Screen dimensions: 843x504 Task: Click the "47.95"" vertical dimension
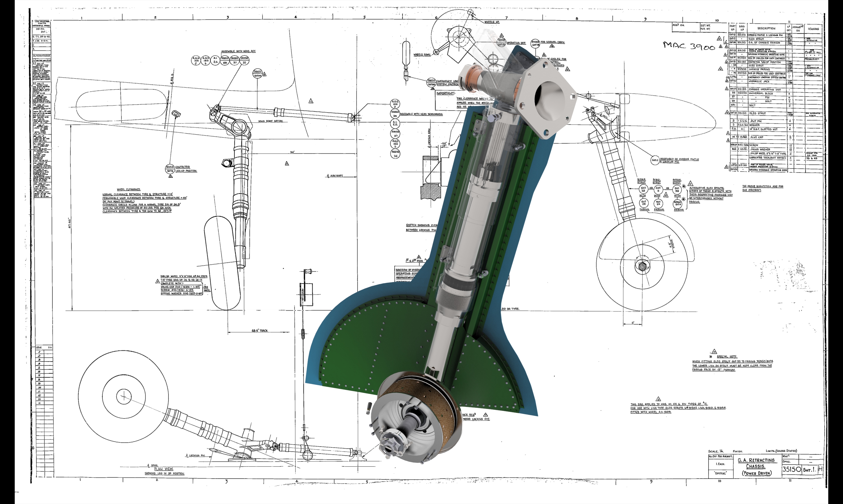[x=69, y=223]
